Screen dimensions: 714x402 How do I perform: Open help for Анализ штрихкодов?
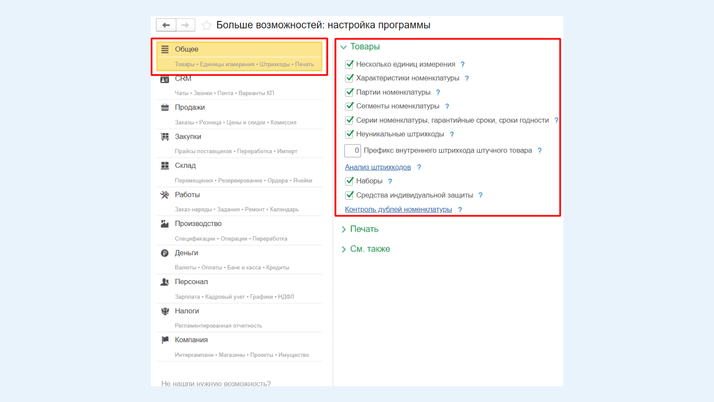419,167
